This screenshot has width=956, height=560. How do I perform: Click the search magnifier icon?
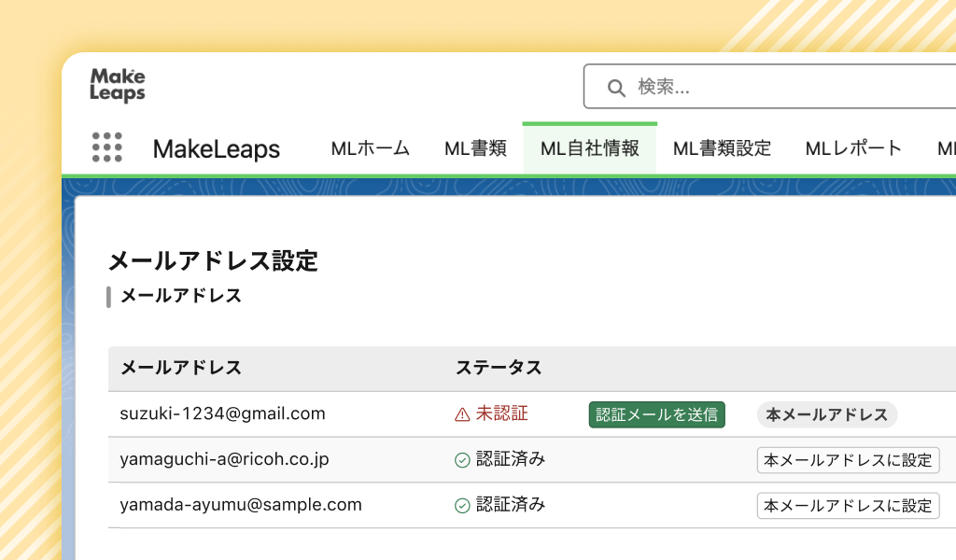coord(616,88)
